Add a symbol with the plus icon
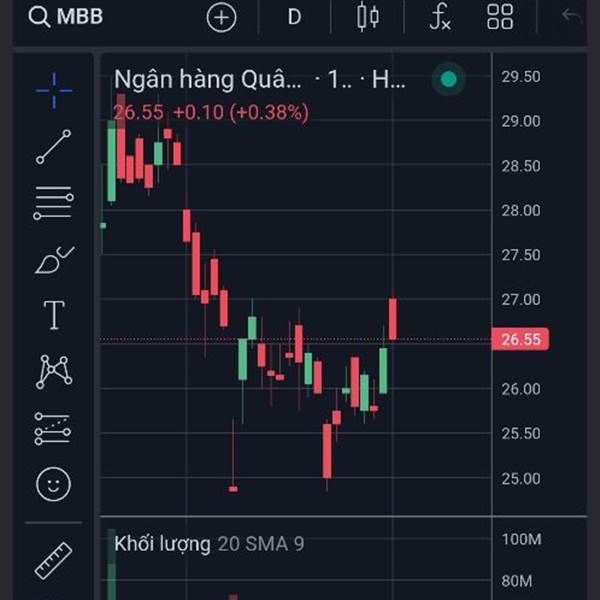The width and height of the screenshot is (600, 600). [221, 17]
